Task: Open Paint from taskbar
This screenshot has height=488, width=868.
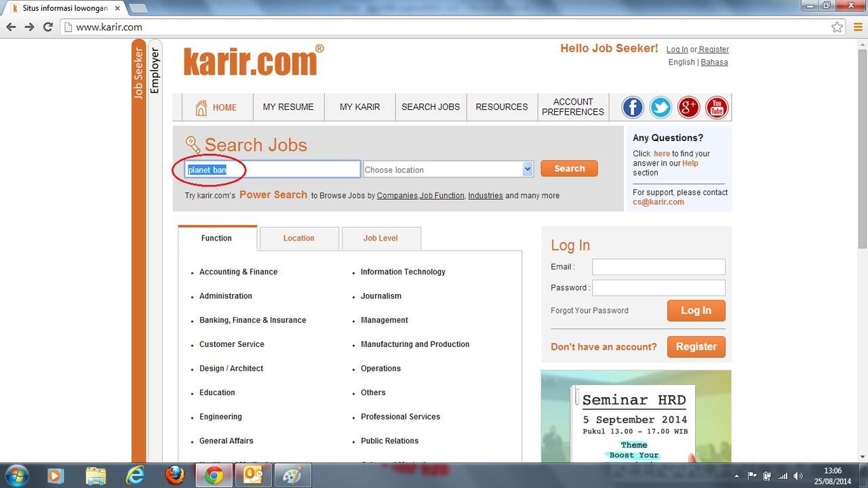Action: click(293, 475)
